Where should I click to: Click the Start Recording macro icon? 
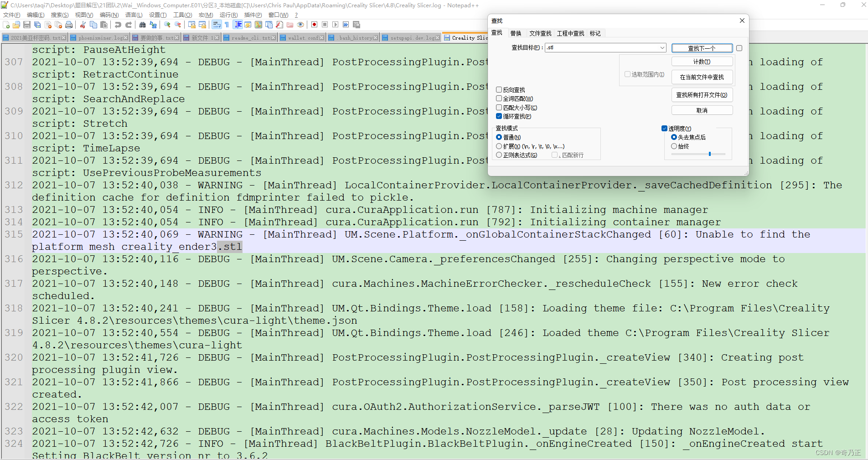point(314,25)
